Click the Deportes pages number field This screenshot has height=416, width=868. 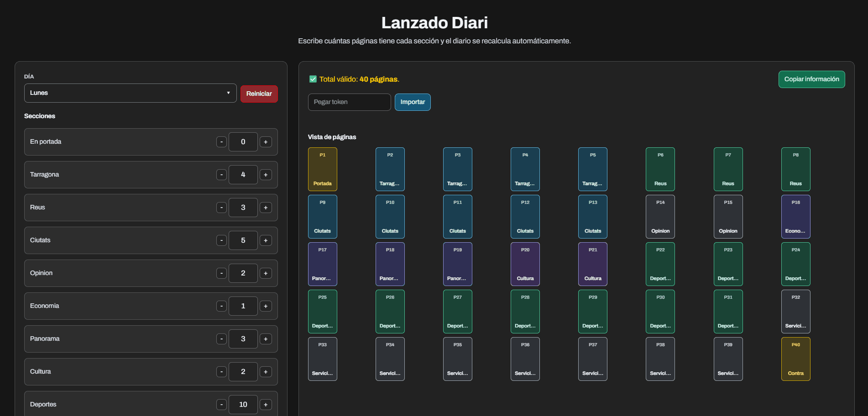[243, 405]
